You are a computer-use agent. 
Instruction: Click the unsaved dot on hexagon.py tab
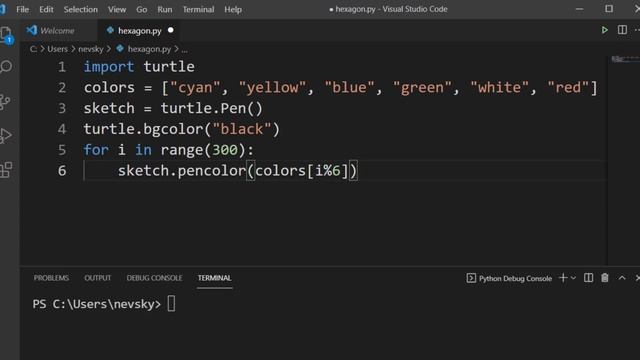171,30
